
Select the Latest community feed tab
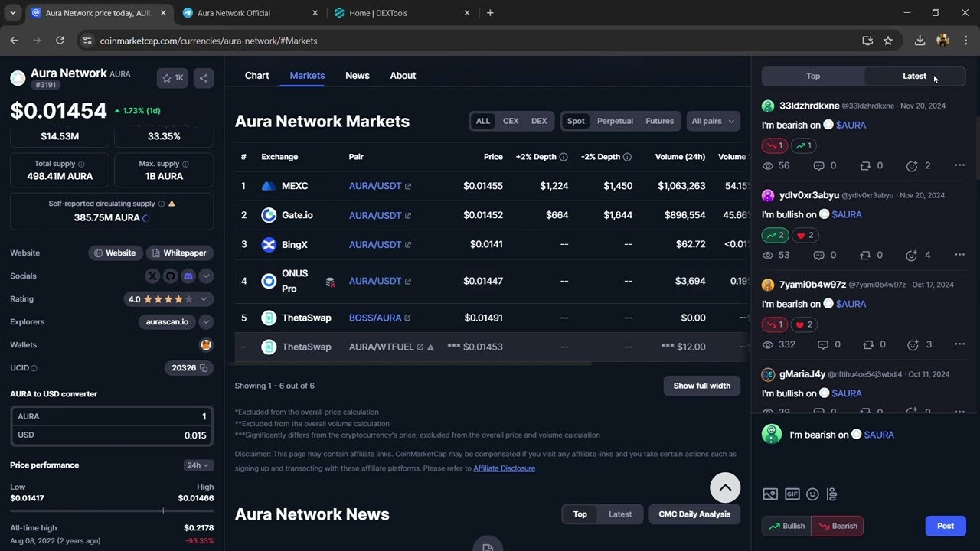914,76
